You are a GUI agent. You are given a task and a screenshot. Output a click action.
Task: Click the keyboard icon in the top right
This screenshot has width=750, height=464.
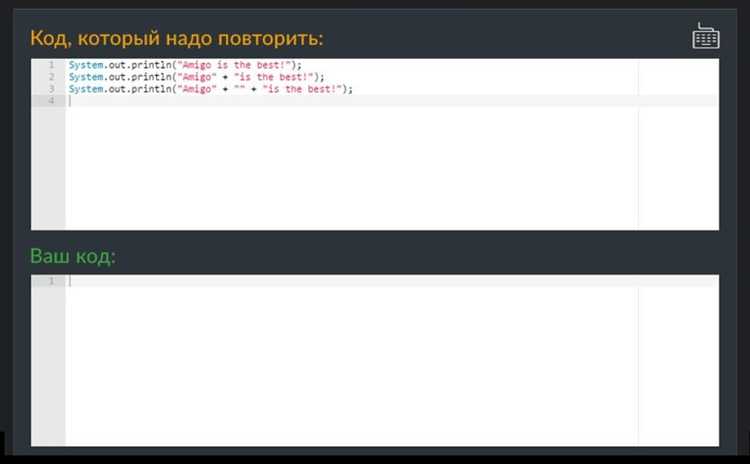pos(706,35)
